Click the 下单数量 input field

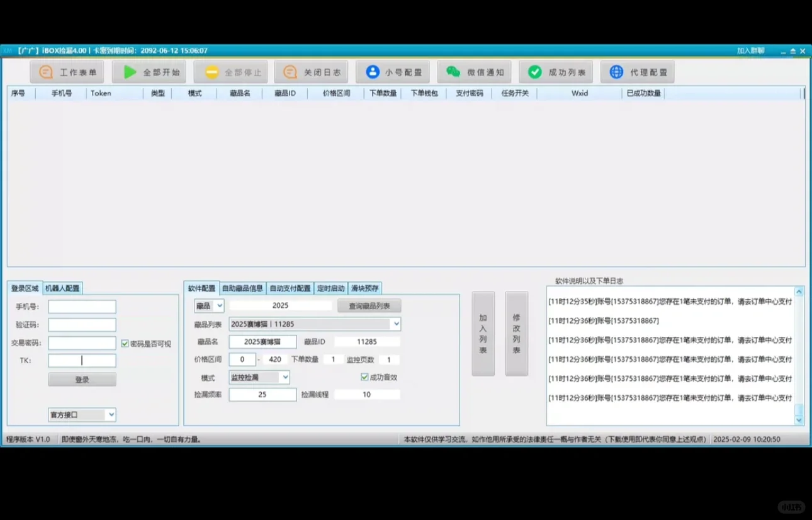tap(333, 359)
